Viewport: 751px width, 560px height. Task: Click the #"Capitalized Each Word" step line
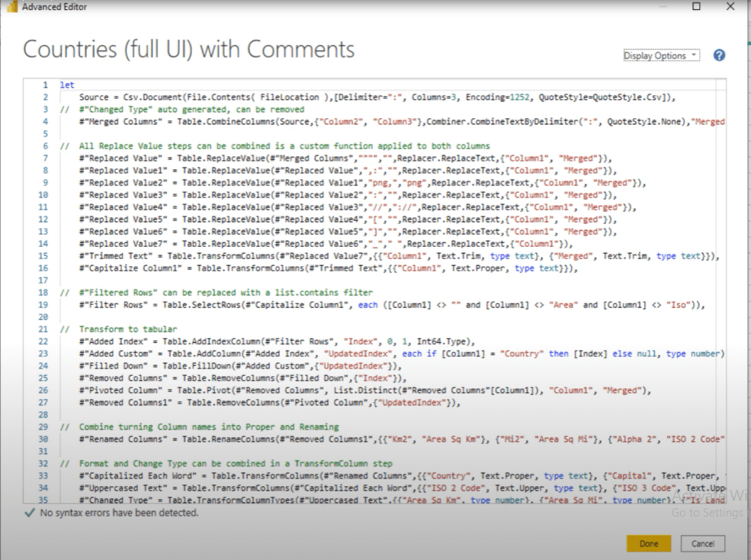click(x=402, y=475)
